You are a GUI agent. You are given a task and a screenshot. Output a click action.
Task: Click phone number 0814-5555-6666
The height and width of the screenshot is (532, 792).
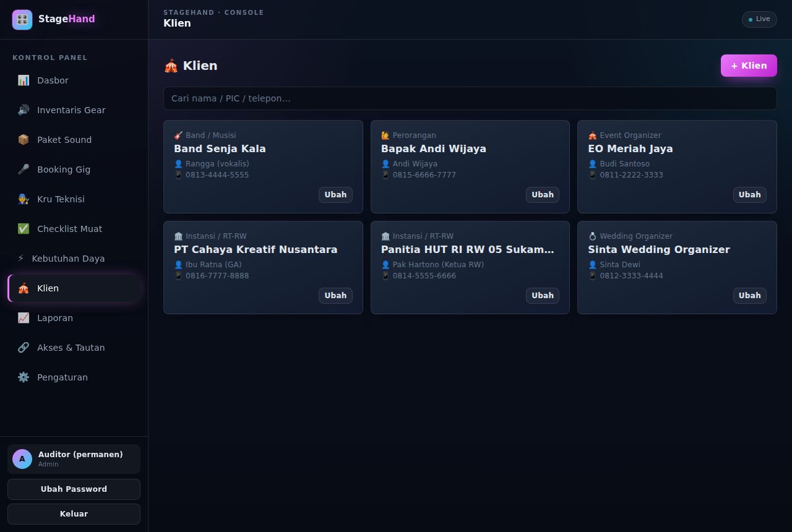[x=424, y=276]
